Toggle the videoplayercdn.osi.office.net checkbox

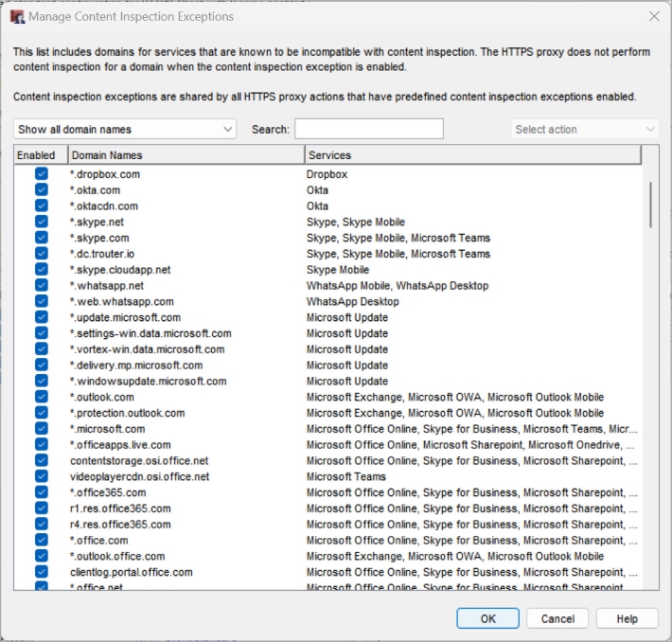coord(42,476)
